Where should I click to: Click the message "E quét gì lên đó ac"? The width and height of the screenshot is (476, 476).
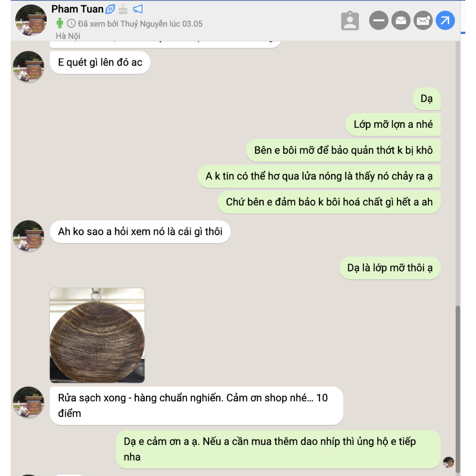[100, 62]
